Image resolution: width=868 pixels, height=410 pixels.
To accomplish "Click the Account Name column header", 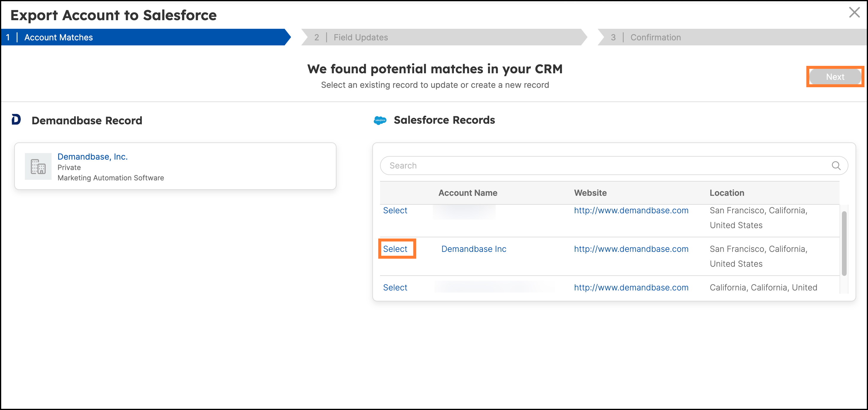I will [x=468, y=193].
